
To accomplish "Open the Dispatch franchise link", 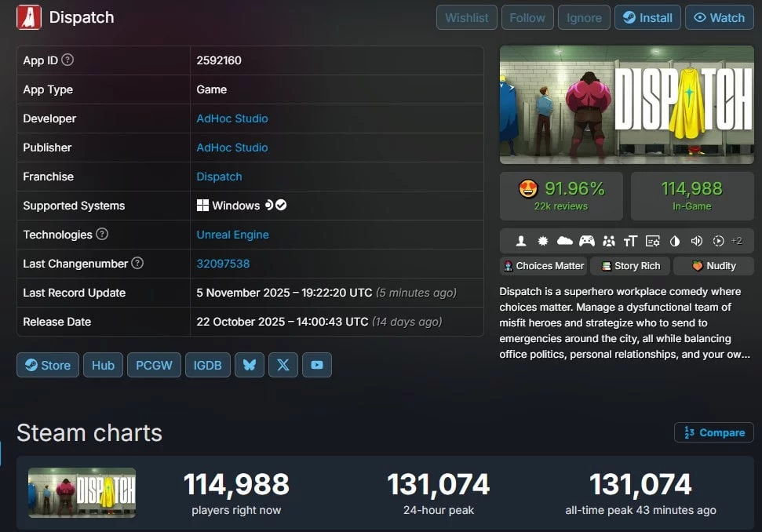I will [x=219, y=177].
